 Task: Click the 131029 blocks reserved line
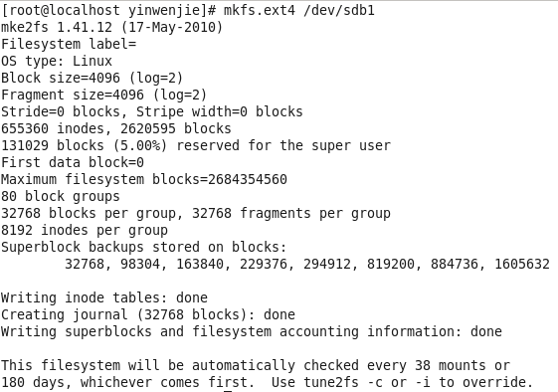(x=196, y=145)
